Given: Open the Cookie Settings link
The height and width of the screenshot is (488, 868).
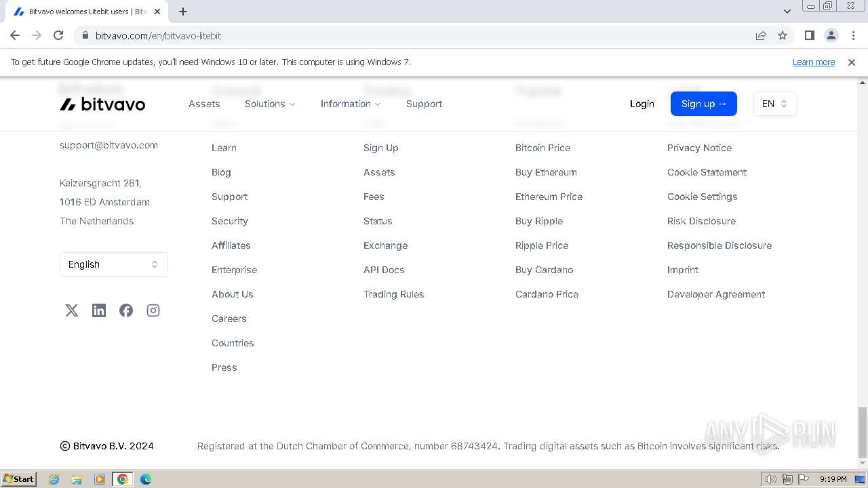Looking at the screenshot, I should coord(703,197).
